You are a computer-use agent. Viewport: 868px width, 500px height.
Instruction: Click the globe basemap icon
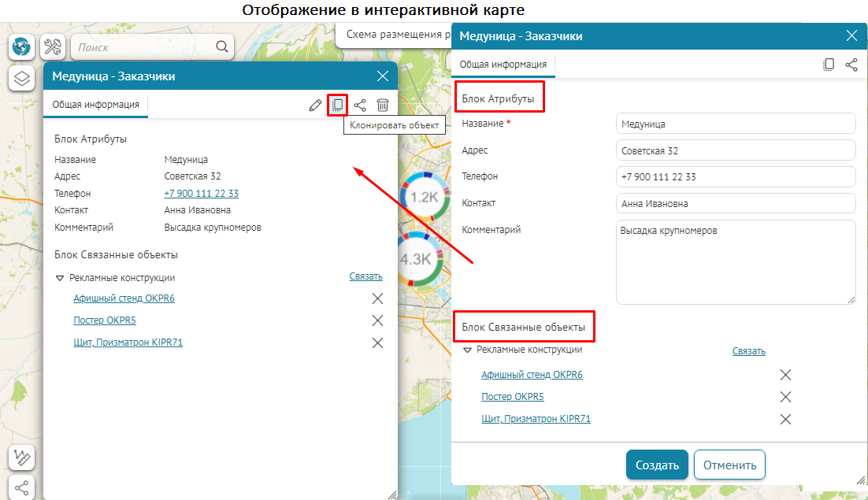(x=21, y=47)
